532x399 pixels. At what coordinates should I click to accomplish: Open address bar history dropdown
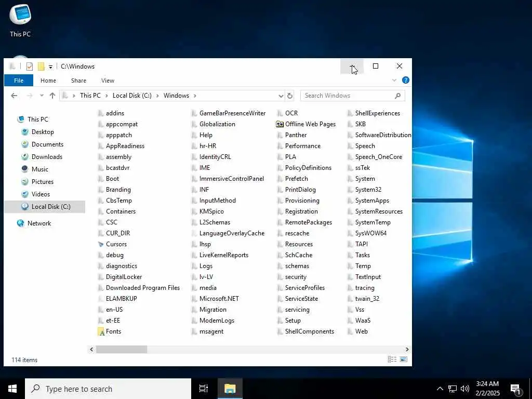tap(281, 96)
